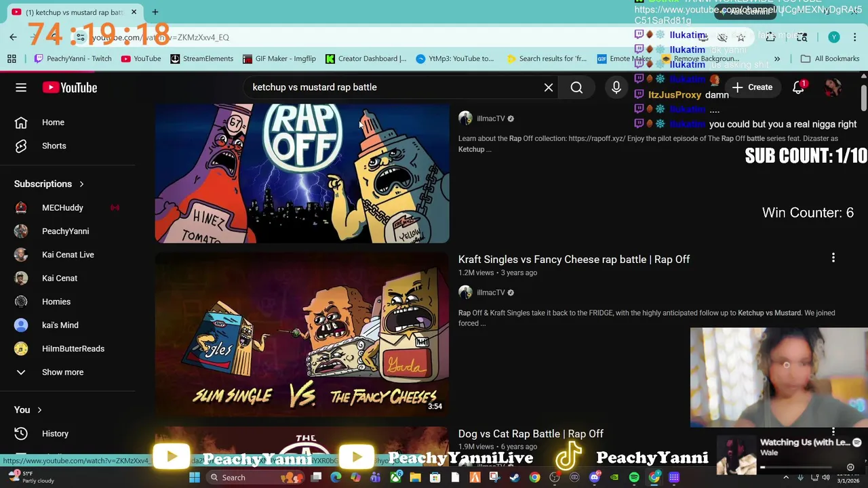Open Dog vs Cat Rap Battle title

[531, 434]
